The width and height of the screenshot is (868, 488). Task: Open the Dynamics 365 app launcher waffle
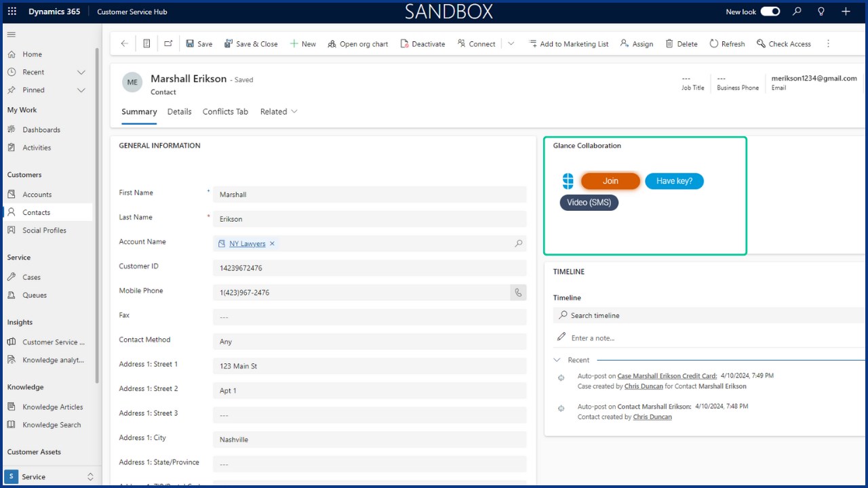point(12,12)
